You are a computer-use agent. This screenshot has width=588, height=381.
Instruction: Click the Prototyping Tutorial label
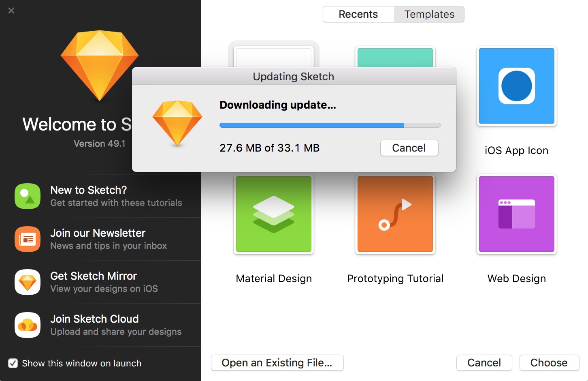(x=395, y=278)
